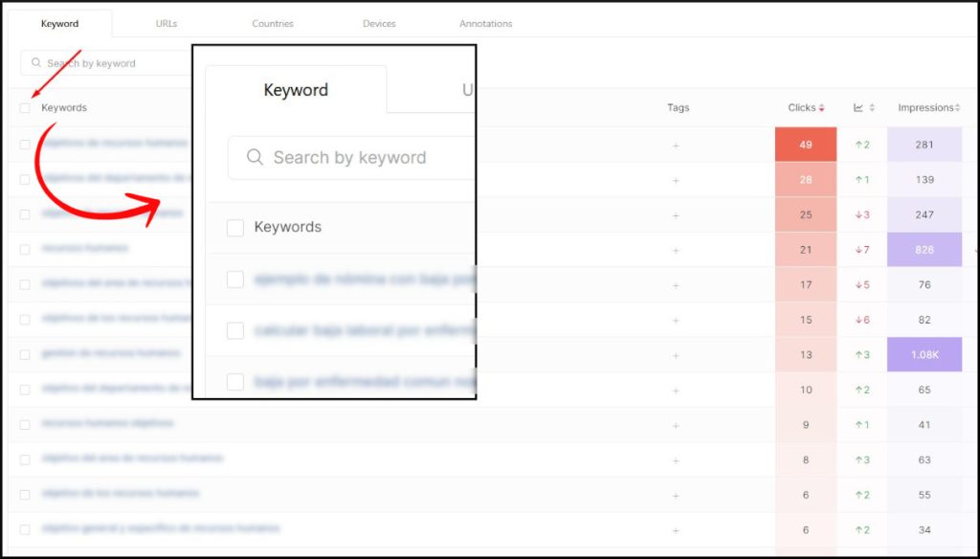Click the red descending sort arrow on Clicks
980x559 pixels.
point(821,107)
